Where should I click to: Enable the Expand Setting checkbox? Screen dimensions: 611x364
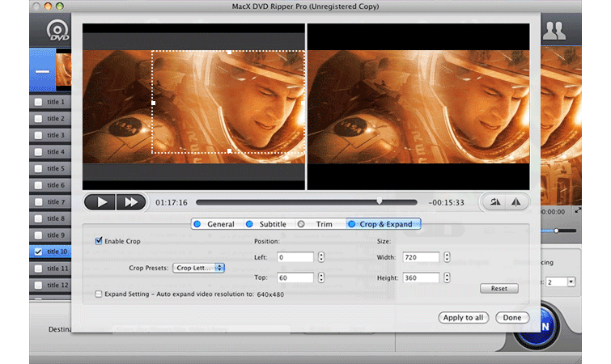pos(99,294)
